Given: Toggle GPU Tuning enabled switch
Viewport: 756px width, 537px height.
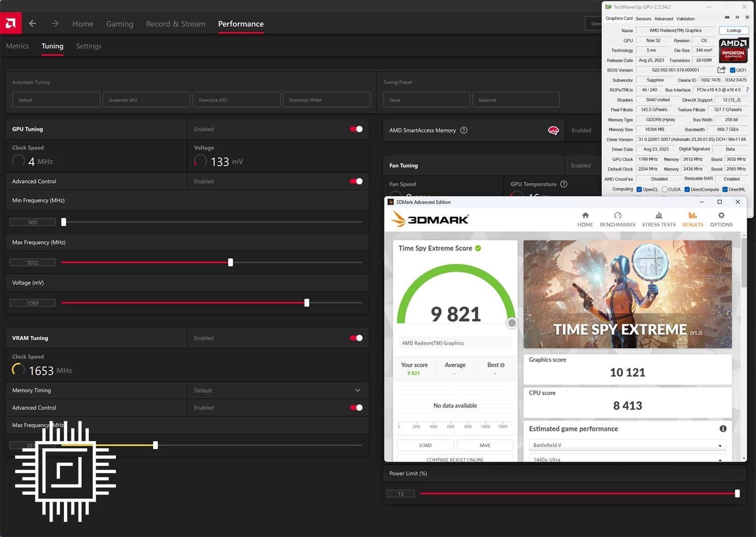Looking at the screenshot, I should pos(356,129).
